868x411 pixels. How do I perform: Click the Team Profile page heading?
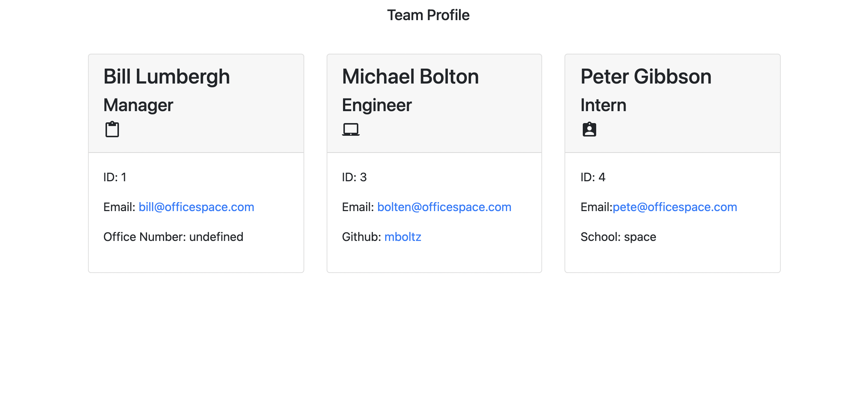tap(428, 15)
